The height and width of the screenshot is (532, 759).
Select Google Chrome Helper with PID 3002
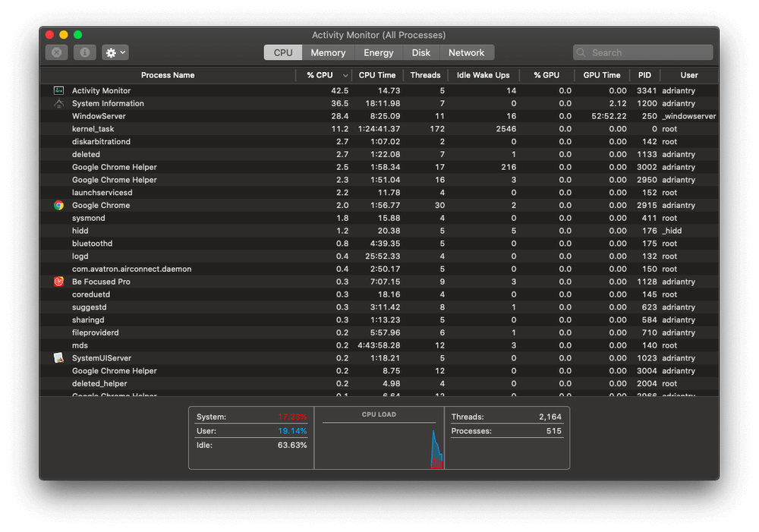(379, 167)
